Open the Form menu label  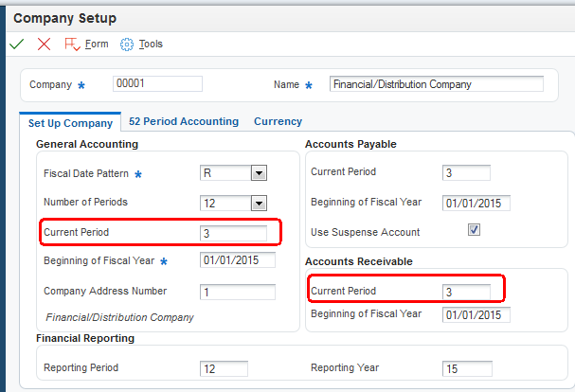[x=97, y=45]
